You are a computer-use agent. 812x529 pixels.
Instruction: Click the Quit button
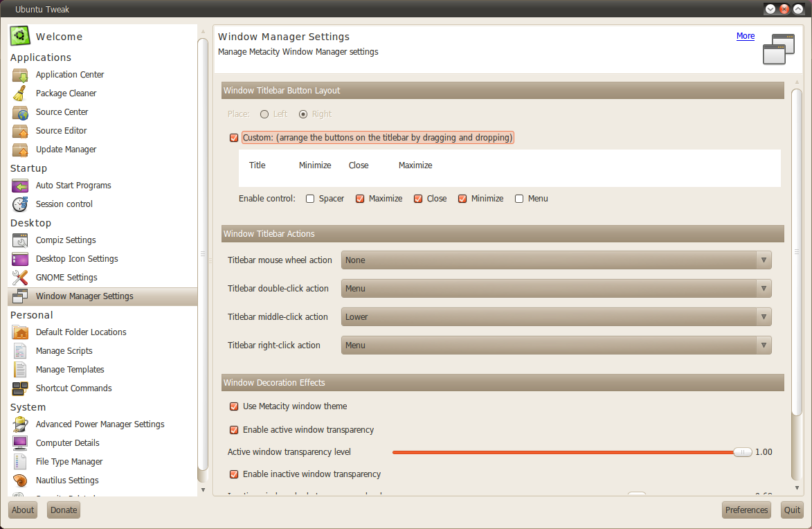coord(792,510)
